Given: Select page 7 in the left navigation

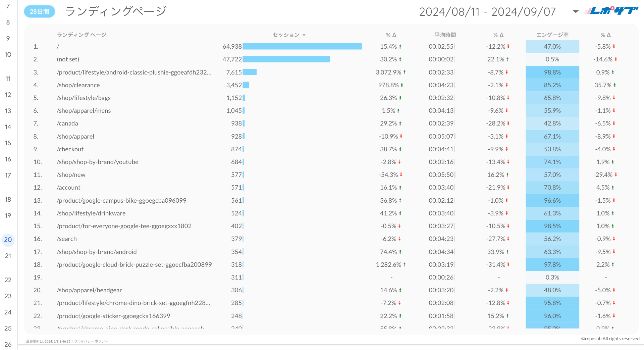Looking at the screenshot, I should (8, 5).
